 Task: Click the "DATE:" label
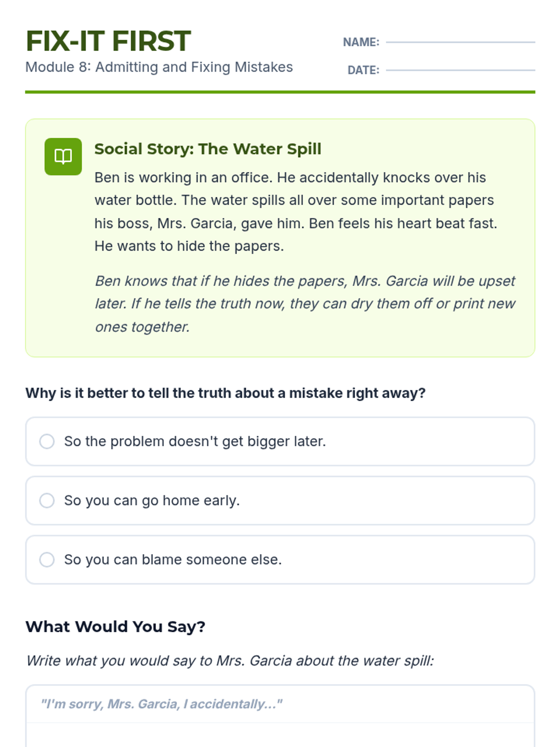363,70
